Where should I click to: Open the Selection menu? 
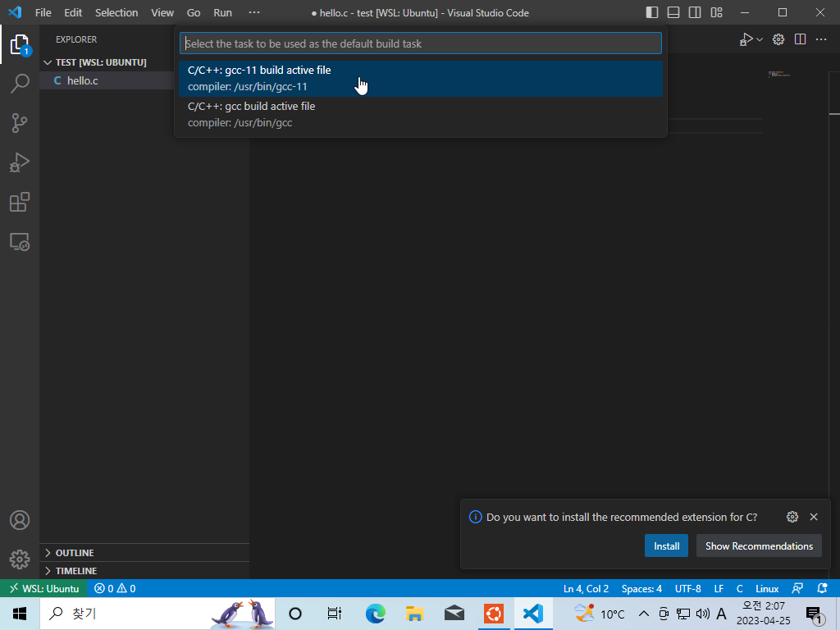[x=116, y=12]
